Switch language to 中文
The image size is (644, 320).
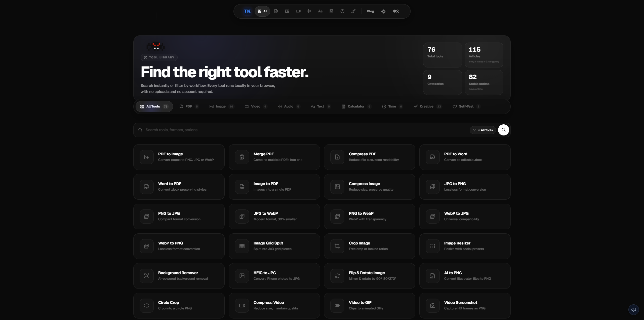(x=396, y=11)
